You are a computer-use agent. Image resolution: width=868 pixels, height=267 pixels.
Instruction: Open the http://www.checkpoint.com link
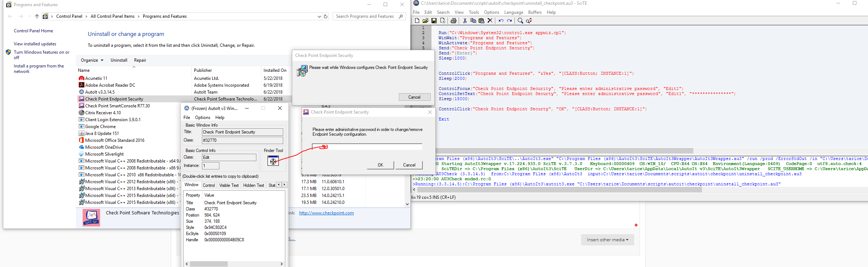(x=326, y=213)
